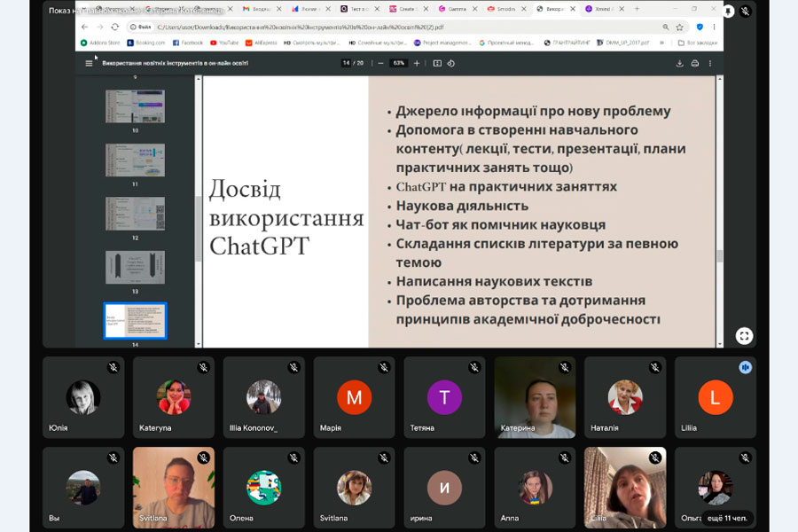Open the PDF viewer sidebar menu
This screenshot has width=798, height=532.
(89, 63)
